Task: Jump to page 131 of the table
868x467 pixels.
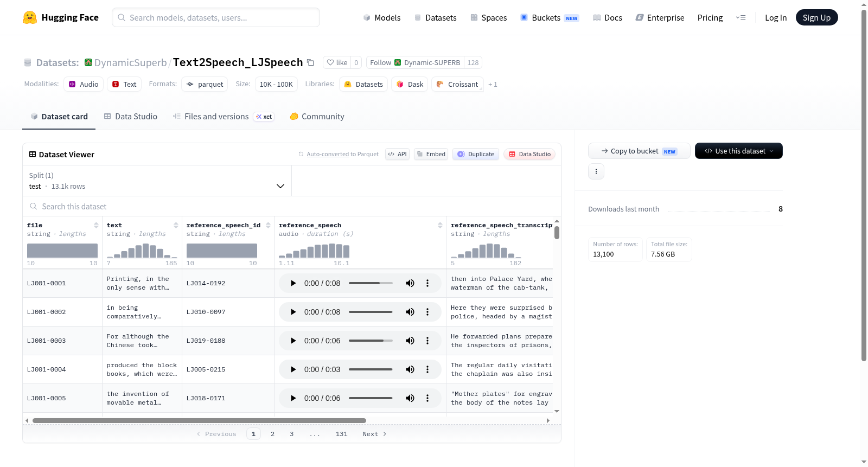Action: point(341,434)
